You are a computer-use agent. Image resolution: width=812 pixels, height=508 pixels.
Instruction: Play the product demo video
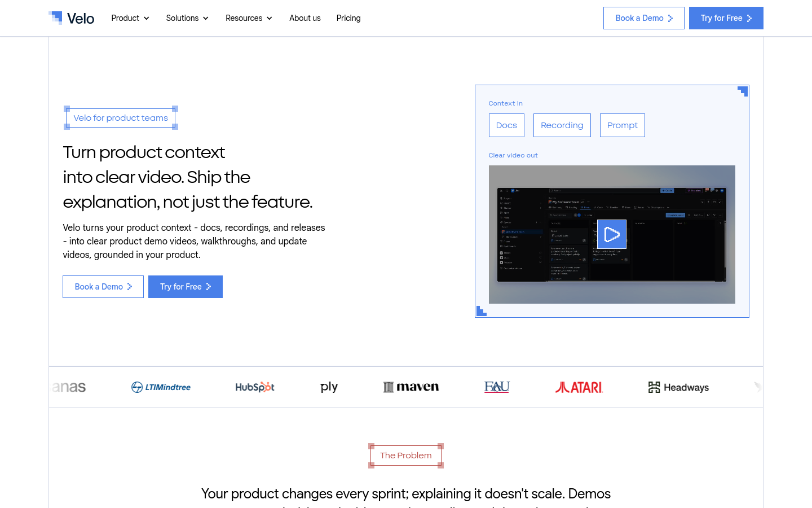click(612, 234)
